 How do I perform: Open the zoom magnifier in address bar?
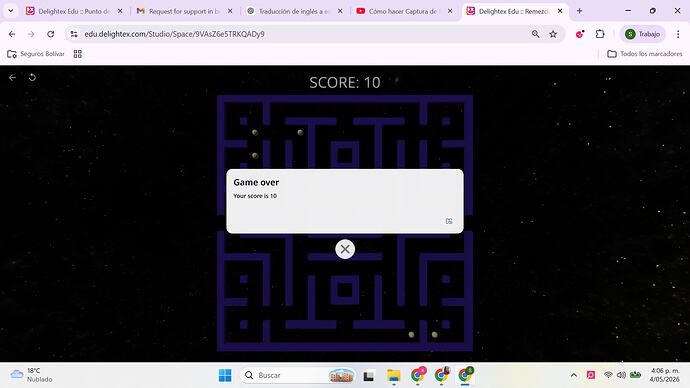(535, 34)
